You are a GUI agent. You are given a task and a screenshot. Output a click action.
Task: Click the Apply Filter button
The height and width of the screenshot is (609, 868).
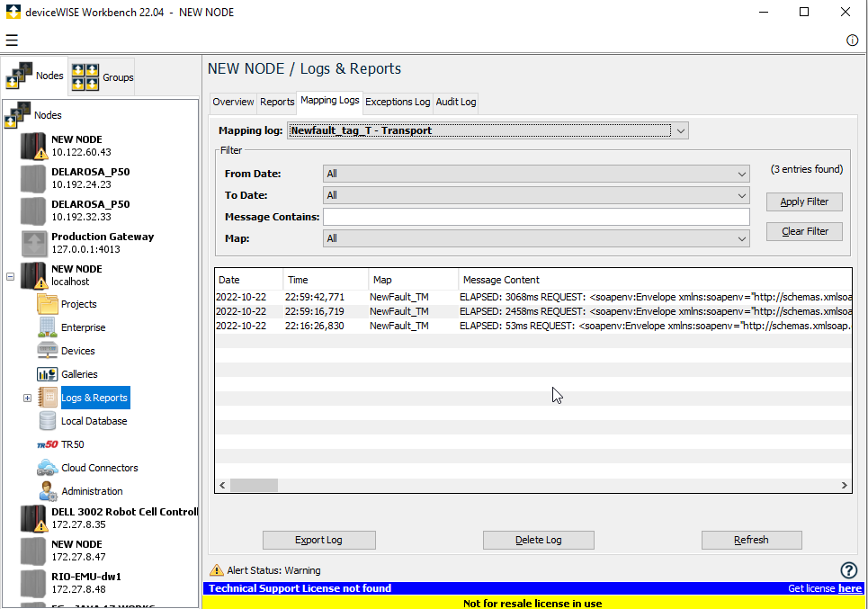pyautogui.click(x=804, y=202)
